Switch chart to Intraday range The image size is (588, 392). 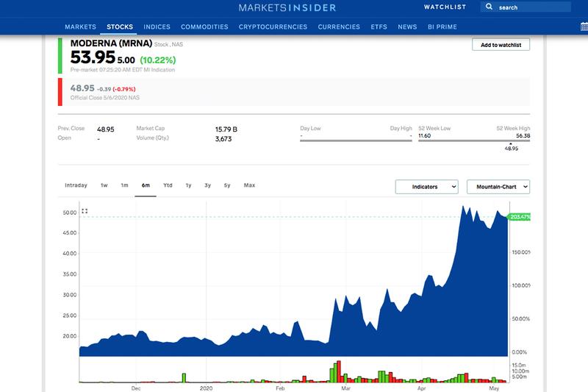coord(76,185)
